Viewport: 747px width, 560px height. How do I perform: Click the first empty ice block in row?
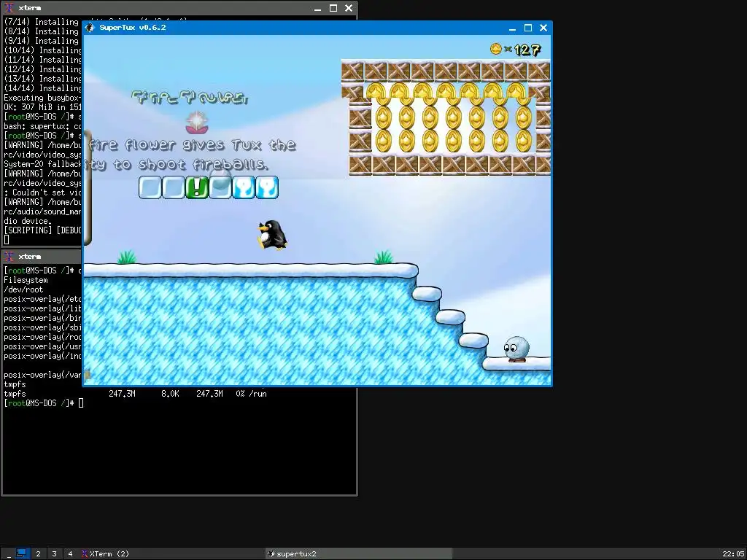[150, 187]
